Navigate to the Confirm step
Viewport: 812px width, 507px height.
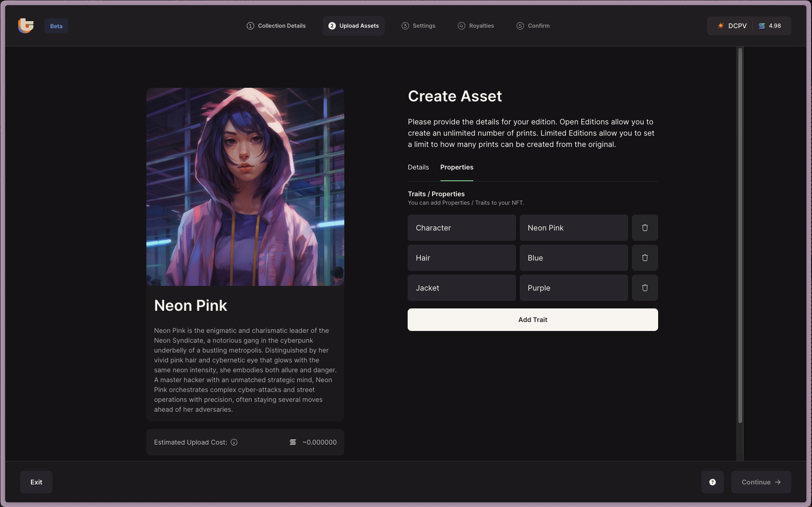pos(533,26)
